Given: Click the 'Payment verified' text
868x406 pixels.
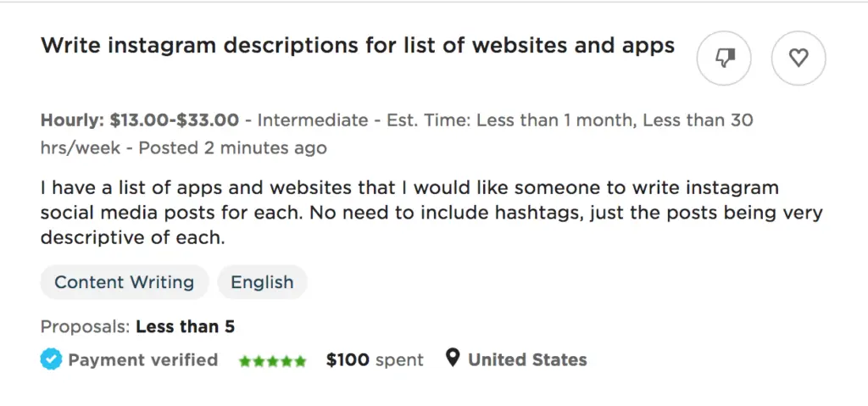Looking at the screenshot, I should (142, 360).
